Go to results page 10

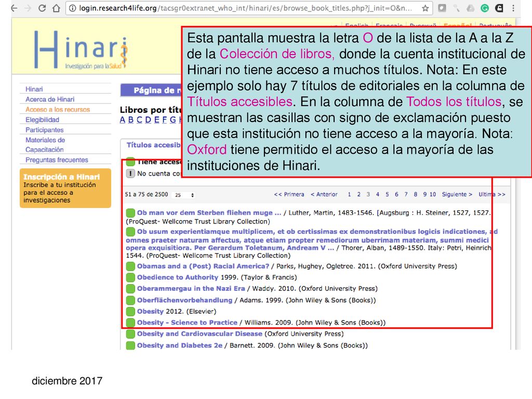(433, 194)
